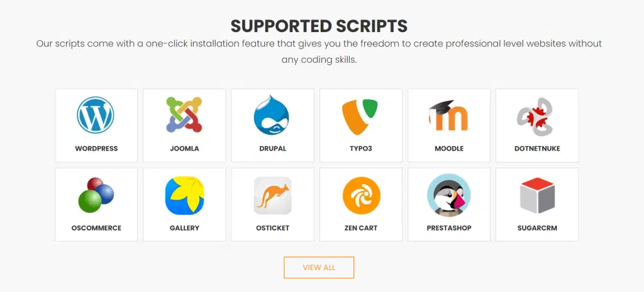
Task: Click the osTicket kangaroo icon
Action: [x=272, y=195]
